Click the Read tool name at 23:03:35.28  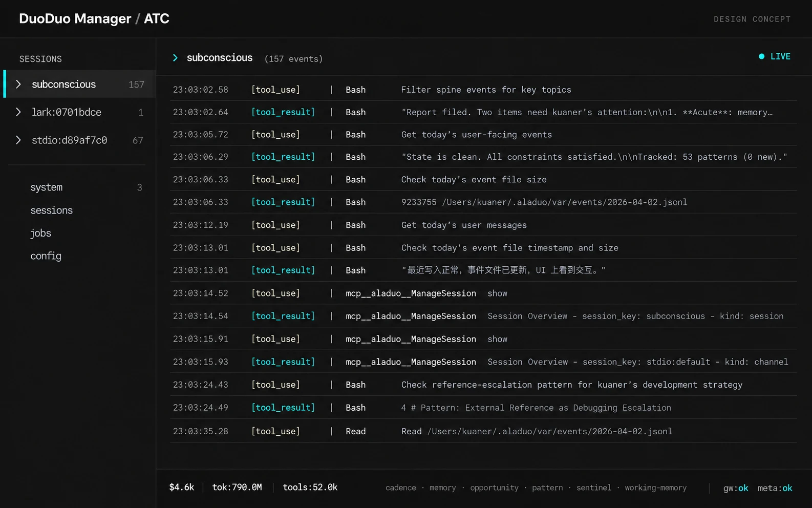pos(356,431)
